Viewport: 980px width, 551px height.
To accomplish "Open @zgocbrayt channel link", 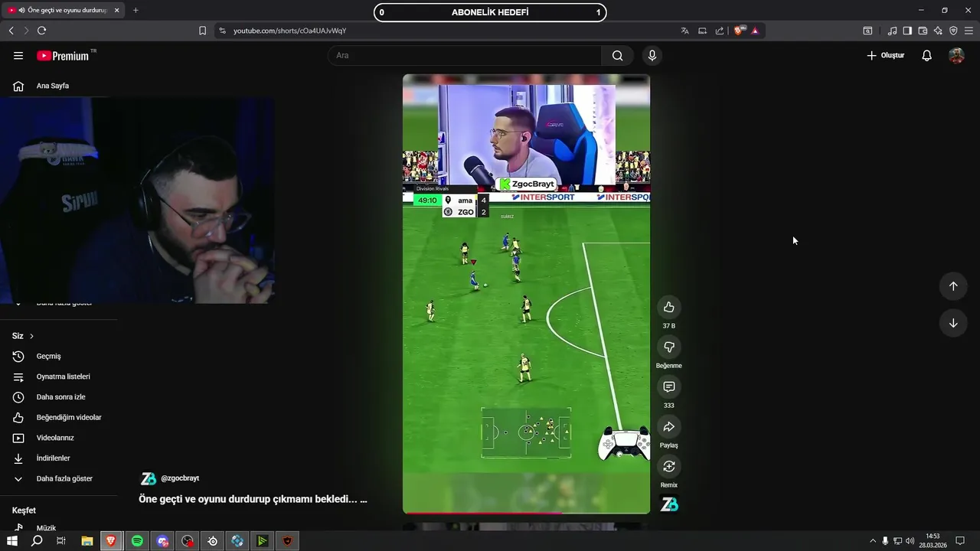I will tap(180, 478).
